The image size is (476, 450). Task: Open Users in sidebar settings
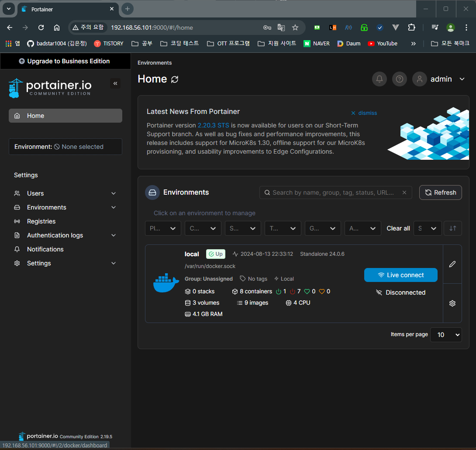[35, 193]
